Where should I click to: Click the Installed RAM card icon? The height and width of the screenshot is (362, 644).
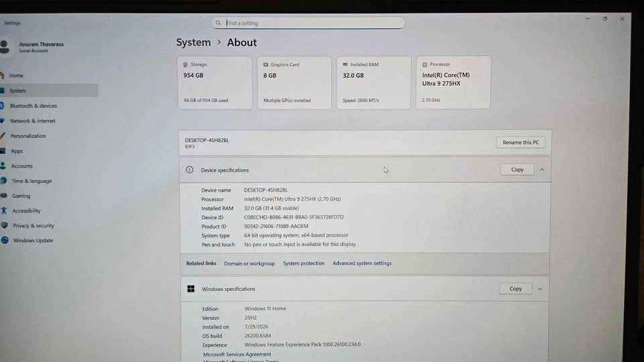tap(345, 64)
